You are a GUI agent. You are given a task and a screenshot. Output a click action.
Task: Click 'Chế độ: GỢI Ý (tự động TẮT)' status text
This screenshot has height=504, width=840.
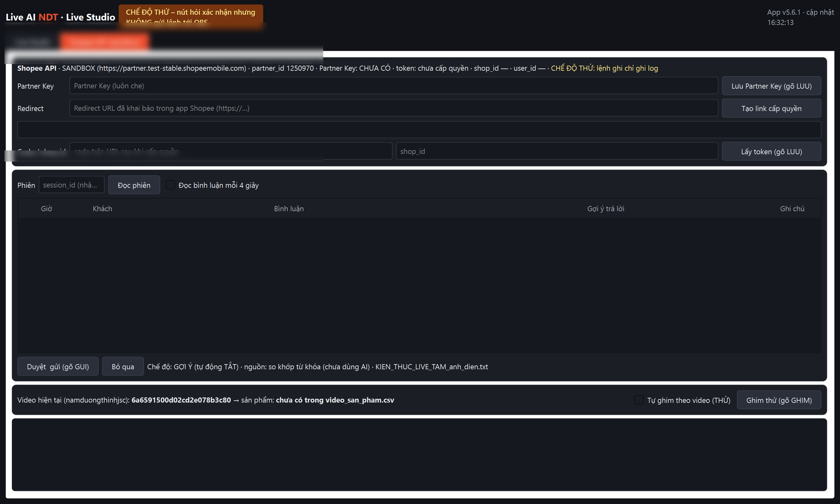click(193, 367)
